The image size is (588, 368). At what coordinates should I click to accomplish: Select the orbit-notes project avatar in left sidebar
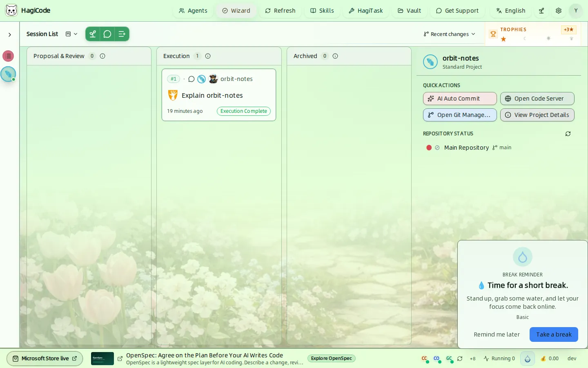pyautogui.click(x=8, y=74)
